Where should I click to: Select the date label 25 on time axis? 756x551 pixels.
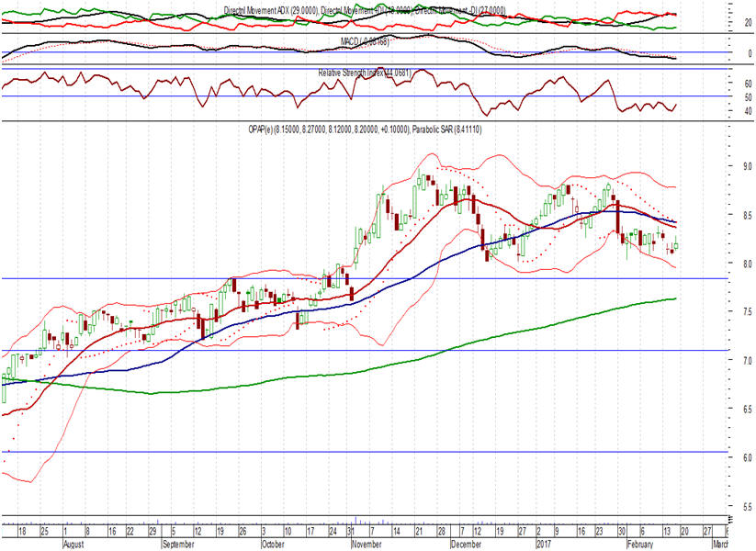click(x=44, y=531)
